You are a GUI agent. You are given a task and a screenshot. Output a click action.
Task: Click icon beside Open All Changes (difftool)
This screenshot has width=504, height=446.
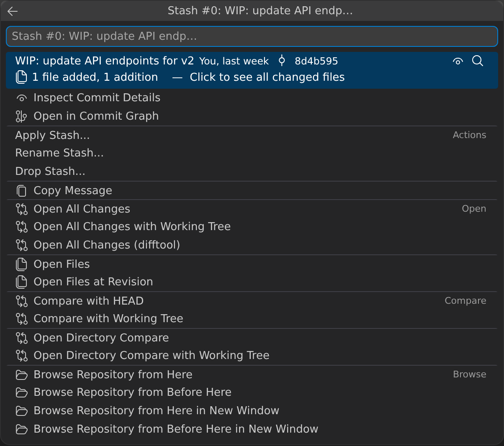click(x=21, y=245)
